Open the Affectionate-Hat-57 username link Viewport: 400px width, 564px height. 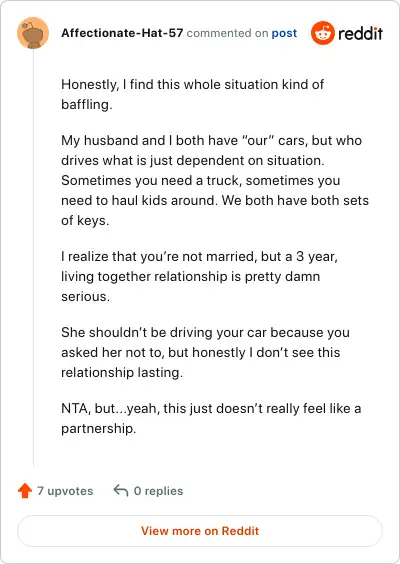[122, 33]
